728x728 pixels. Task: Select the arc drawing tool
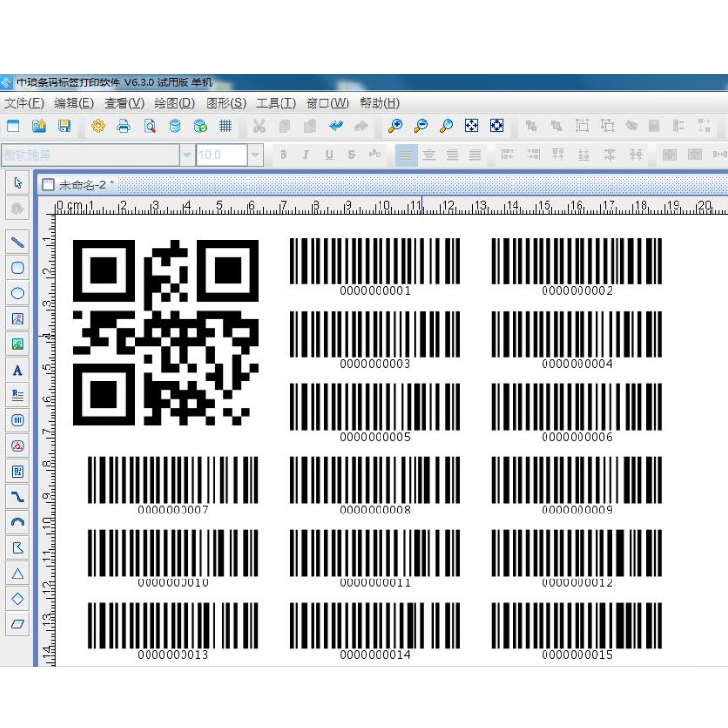[17, 522]
